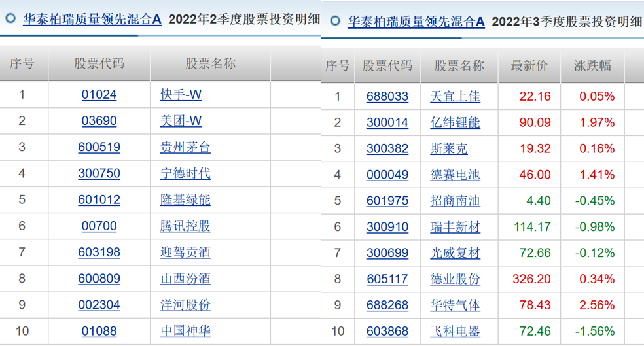Open the 德业股份 stock link
The height and width of the screenshot is (346, 644).
tap(455, 279)
